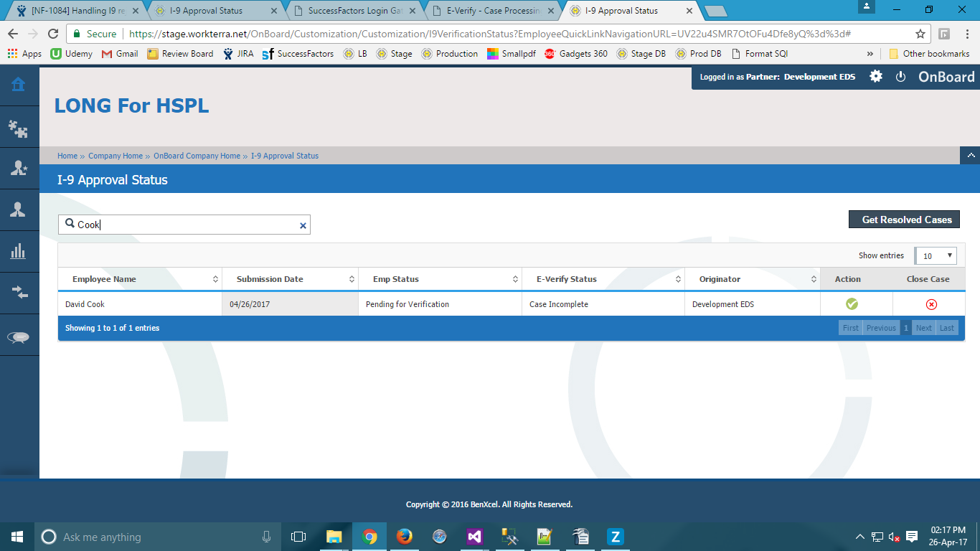
Task: Click the Get Resolved Cases button
Action: (904, 220)
